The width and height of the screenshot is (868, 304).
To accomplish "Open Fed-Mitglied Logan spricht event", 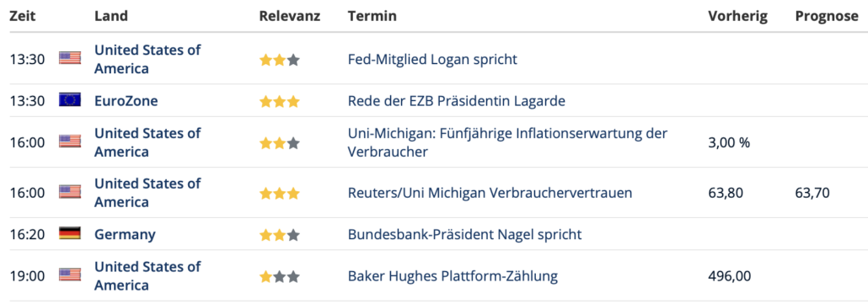I will [x=432, y=59].
